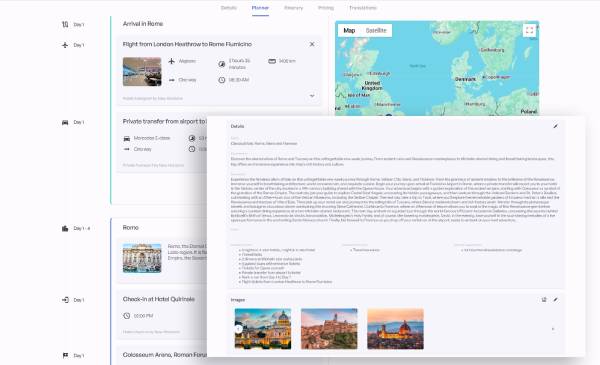This screenshot has height=365, width=600.
Task: Click the Flight from London Heathrow title
Action: click(187, 44)
